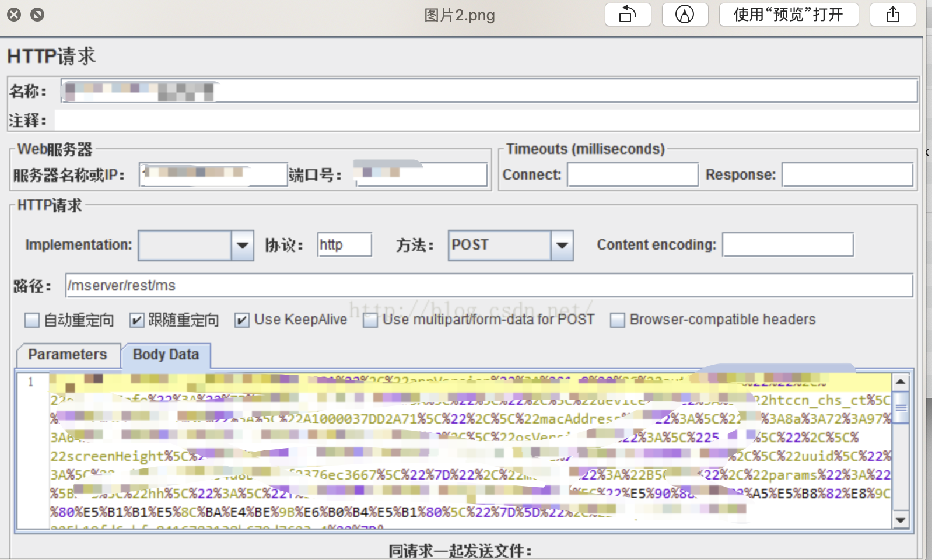
Task: Click the 注释 comment input field
Action: [x=486, y=120]
